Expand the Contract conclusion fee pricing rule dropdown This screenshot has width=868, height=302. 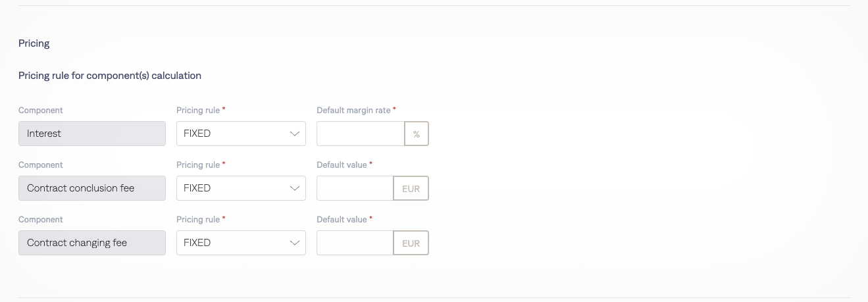click(234, 188)
